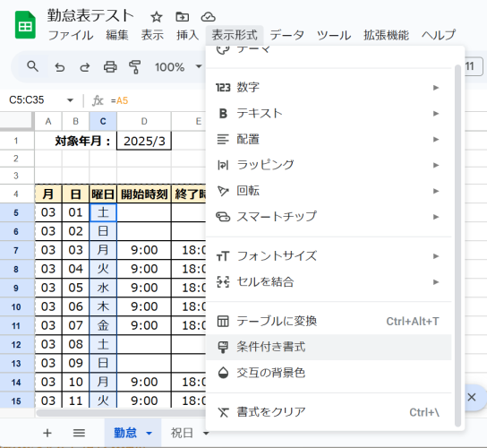This screenshot has width=487, height=448.
Task: Select column B header
Action: (75, 121)
